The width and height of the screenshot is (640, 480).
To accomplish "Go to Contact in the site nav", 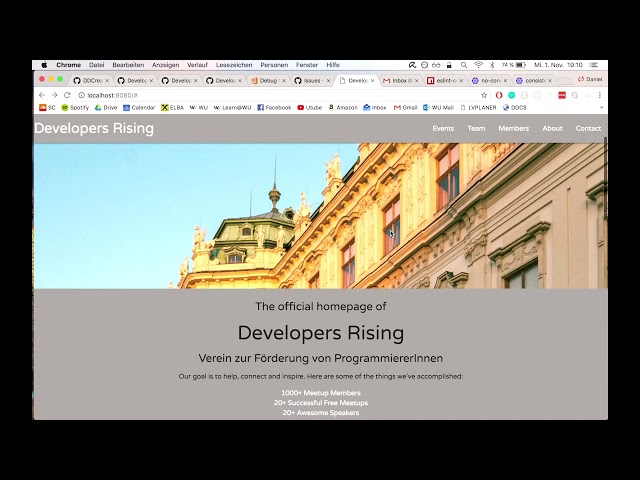I will tap(588, 128).
